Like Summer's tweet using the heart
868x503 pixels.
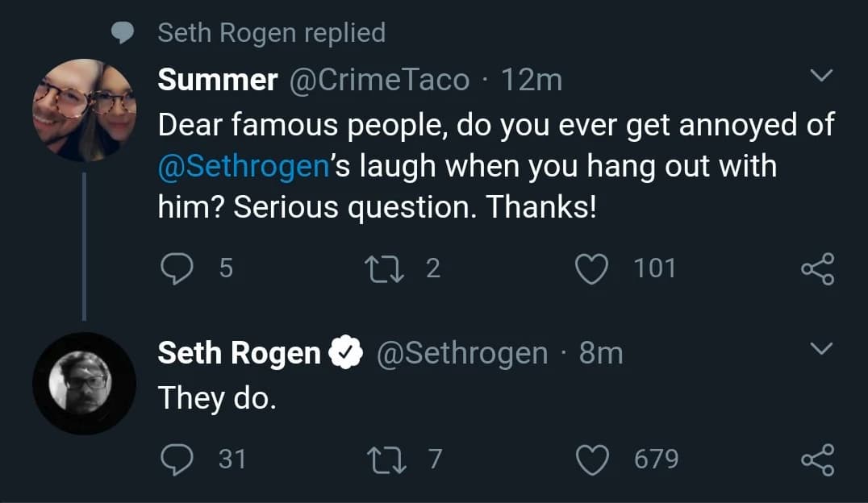[592, 268]
